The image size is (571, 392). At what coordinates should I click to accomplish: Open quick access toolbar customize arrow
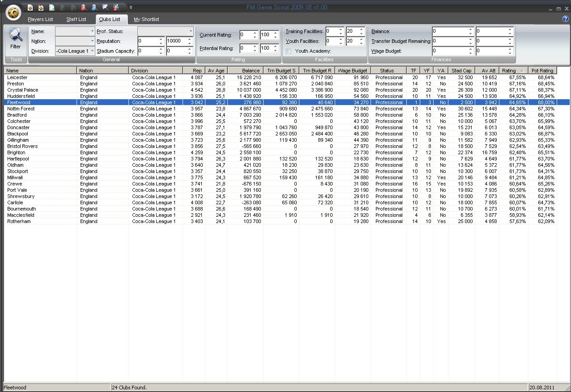[131, 8]
